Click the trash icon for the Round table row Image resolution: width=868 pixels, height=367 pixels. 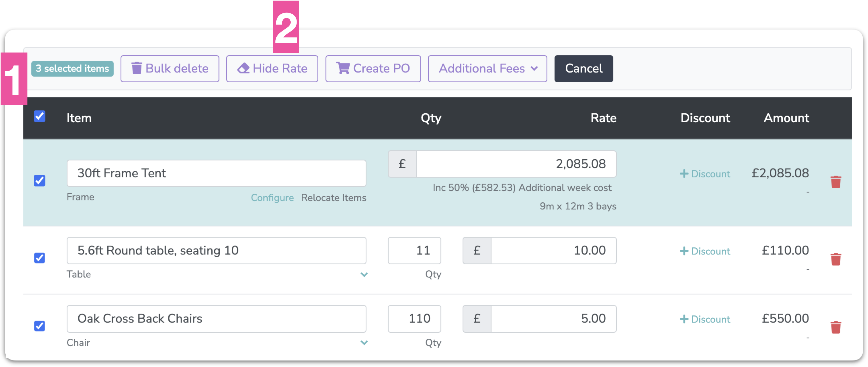(x=836, y=259)
